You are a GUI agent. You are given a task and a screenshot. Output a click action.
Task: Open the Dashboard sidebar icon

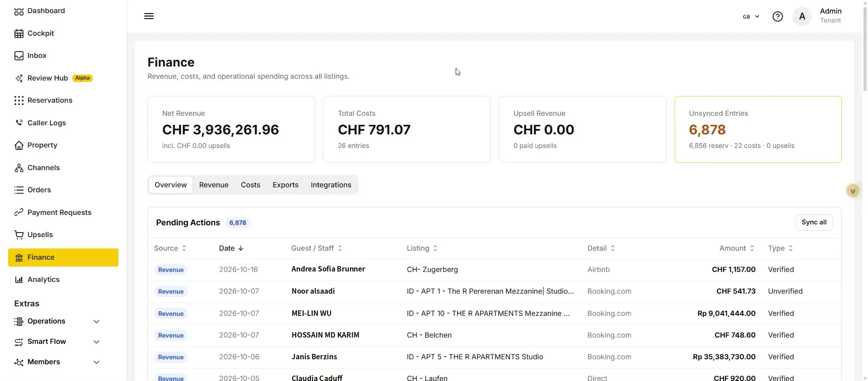point(19,11)
